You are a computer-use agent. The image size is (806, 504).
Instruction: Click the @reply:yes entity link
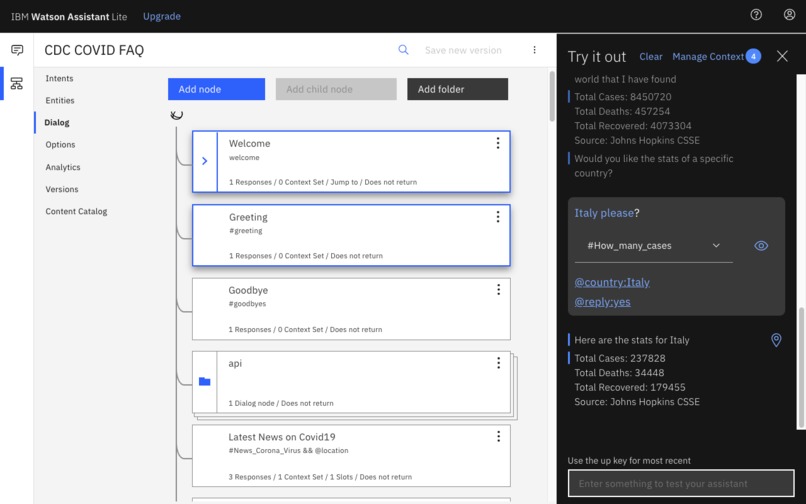click(602, 302)
